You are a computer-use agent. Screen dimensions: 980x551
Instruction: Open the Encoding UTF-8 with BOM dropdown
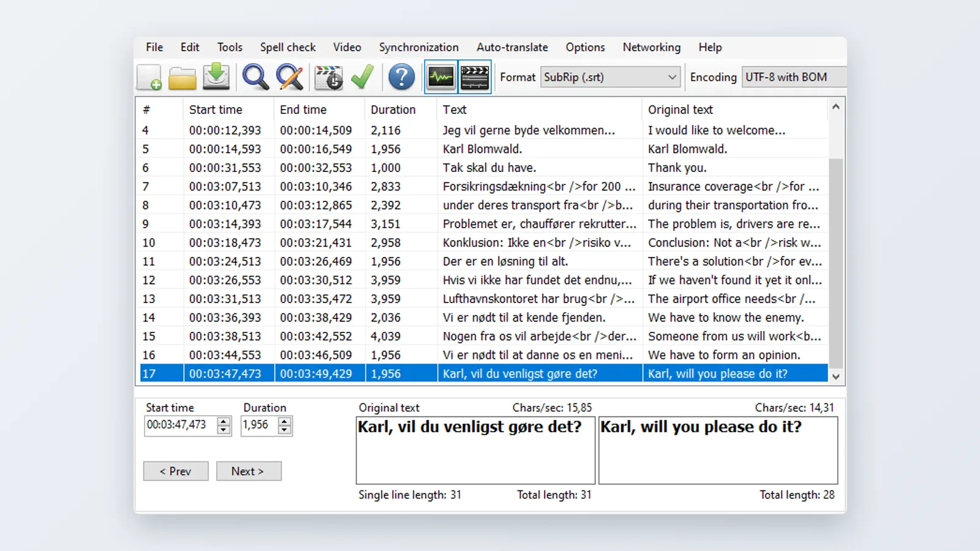(x=794, y=77)
